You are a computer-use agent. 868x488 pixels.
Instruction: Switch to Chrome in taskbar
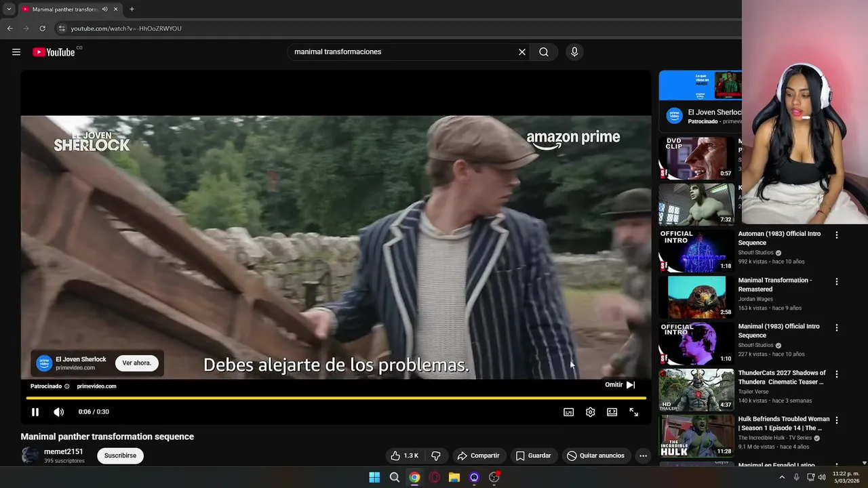coord(414,477)
